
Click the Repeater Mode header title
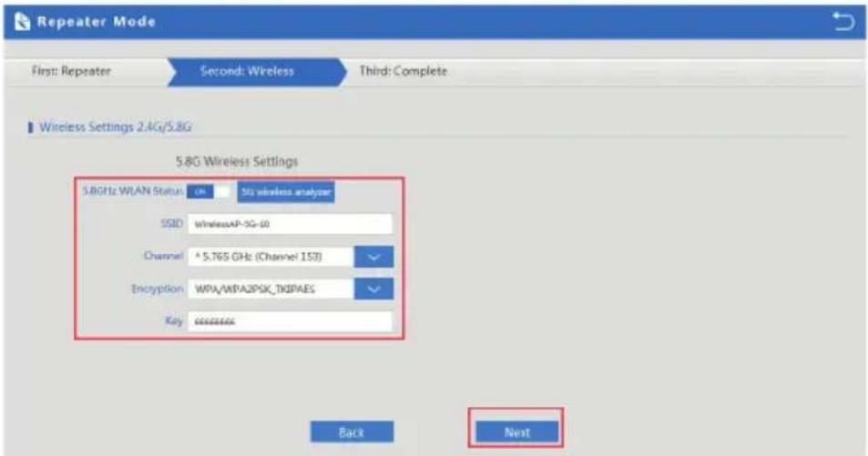tap(97, 22)
